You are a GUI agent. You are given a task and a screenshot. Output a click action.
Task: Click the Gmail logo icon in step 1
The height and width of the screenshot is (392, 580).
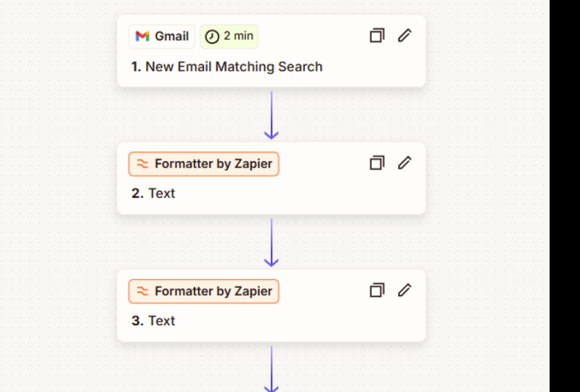coord(142,36)
